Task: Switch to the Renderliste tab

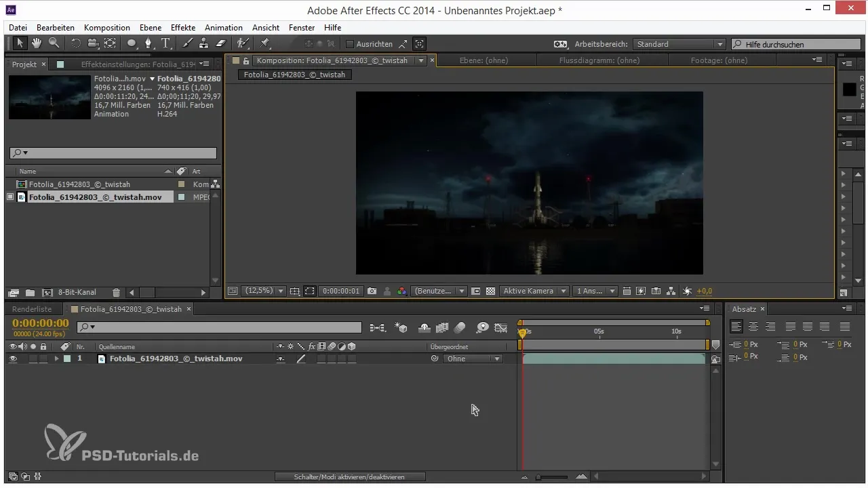Action: (31, 309)
